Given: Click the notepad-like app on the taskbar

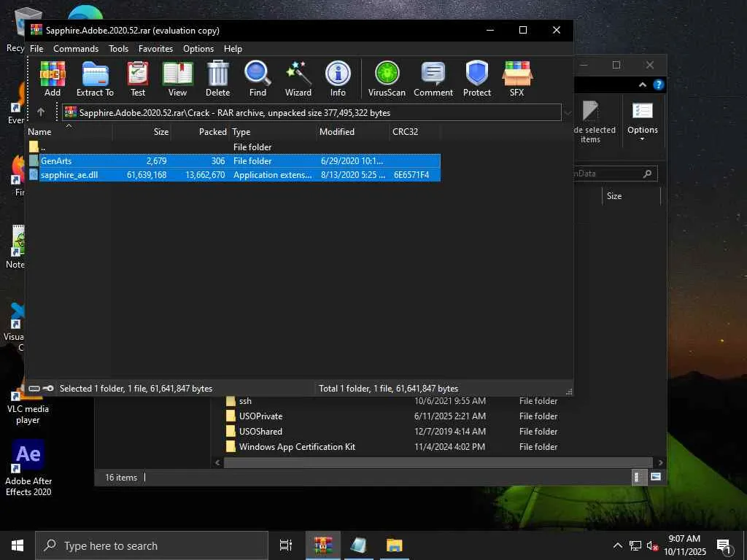Looking at the screenshot, I should [x=359, y=545].
